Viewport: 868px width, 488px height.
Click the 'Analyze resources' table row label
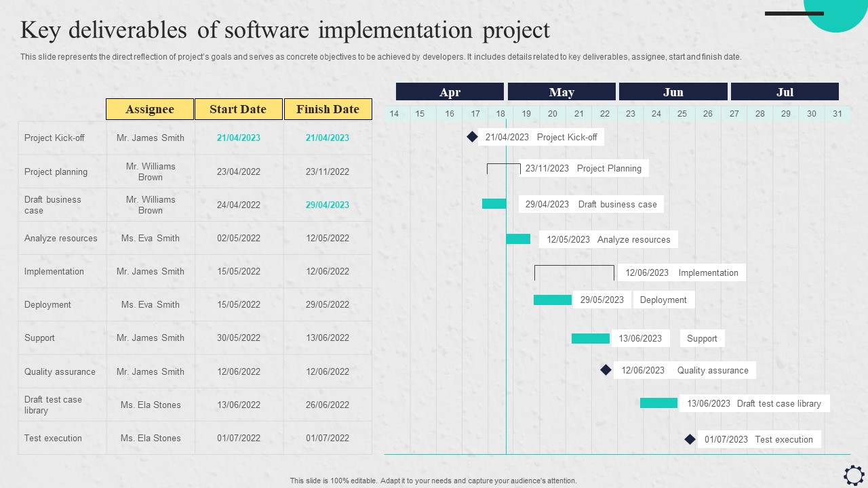coord(61,238)
